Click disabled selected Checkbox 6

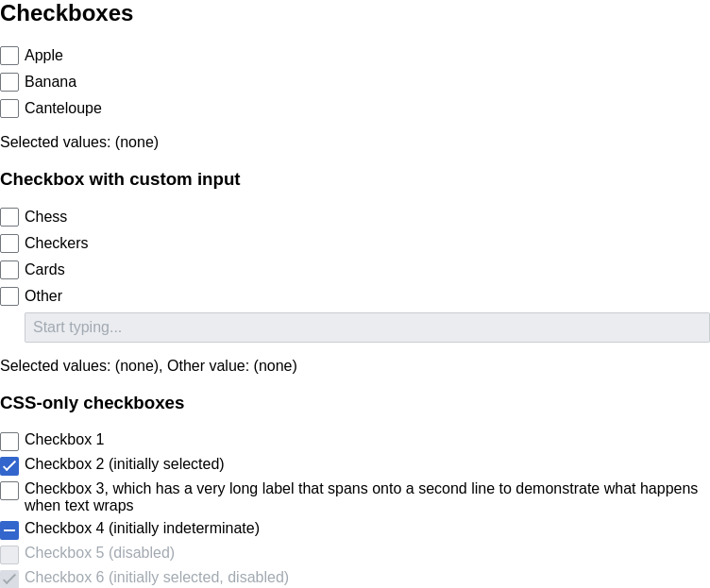coord(9,580)
